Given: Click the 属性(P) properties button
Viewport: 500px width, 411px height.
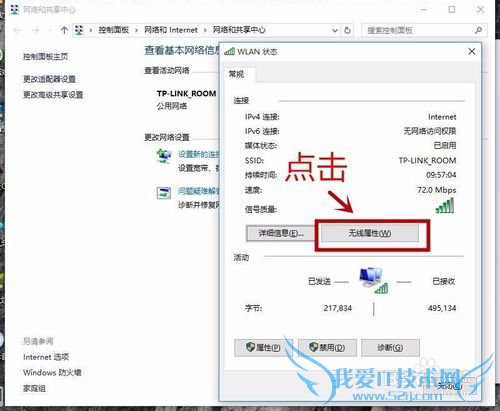Looking at the screenshot, I should pos(263,348).
